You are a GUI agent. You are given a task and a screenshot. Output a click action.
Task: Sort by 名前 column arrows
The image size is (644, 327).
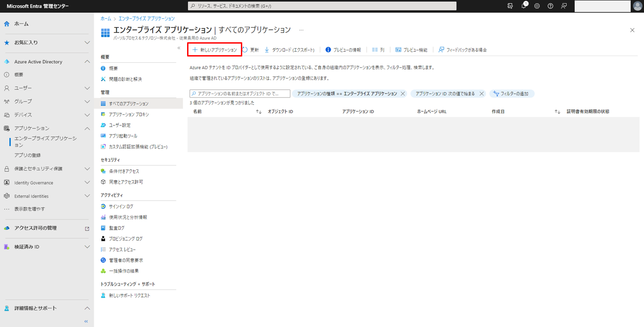pos(259,112)
